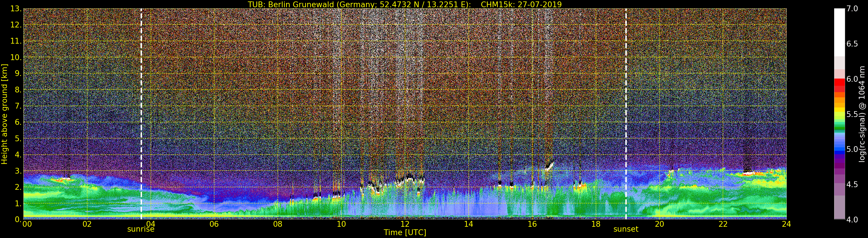The height and width of the screenshot is (238, 868).
Task: Click the '12.' height tick label
Action: coord(16,25)
